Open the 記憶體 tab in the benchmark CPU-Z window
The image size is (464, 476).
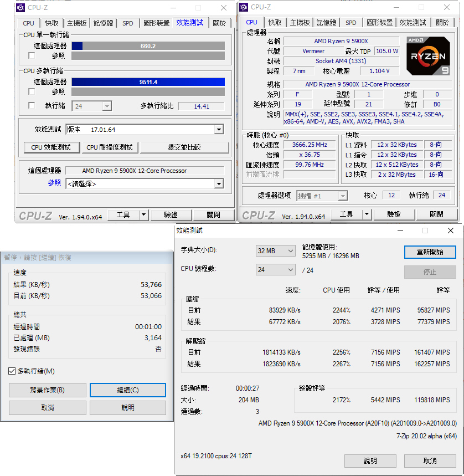tap(104, 23)
